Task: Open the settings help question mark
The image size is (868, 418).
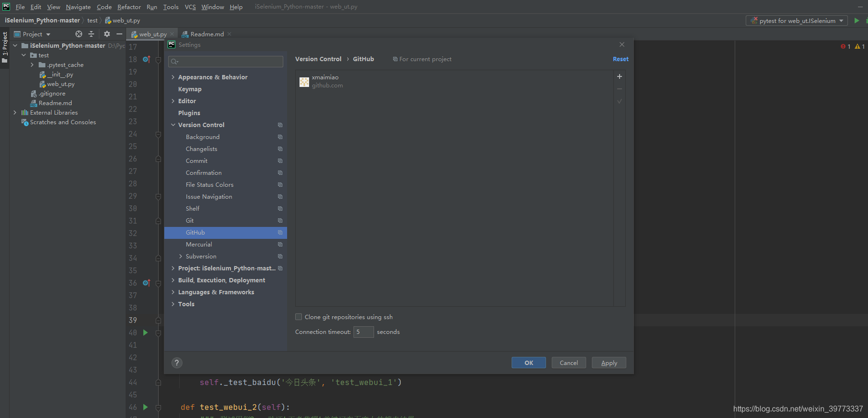Action: point(177,363)
